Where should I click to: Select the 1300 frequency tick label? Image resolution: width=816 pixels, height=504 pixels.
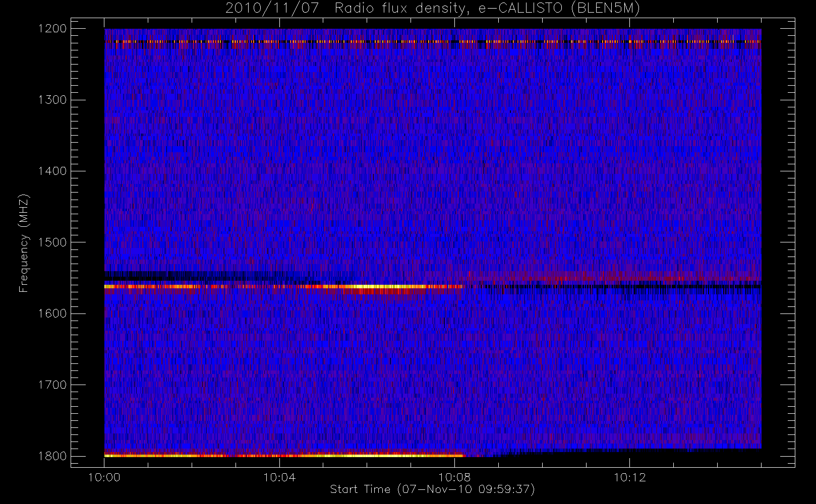point(52,100)
